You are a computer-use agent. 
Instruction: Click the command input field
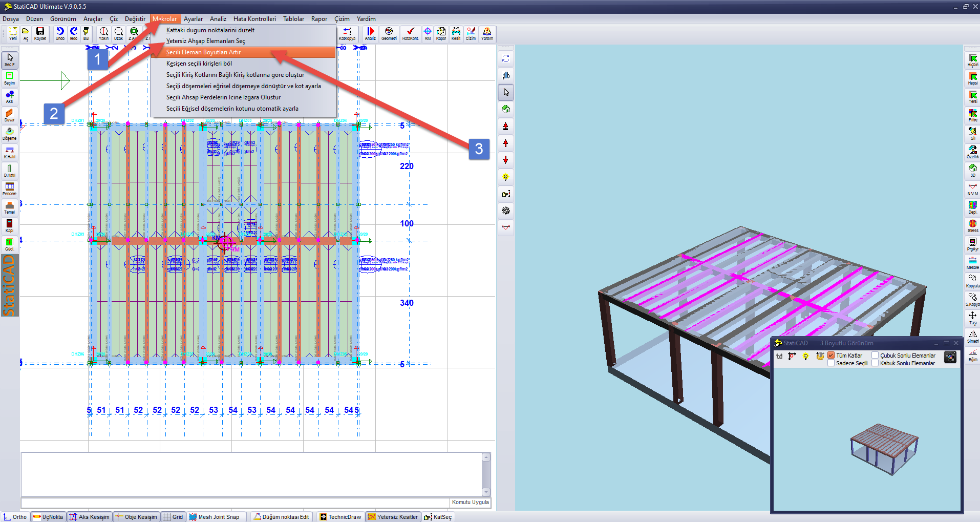point(235,503)
